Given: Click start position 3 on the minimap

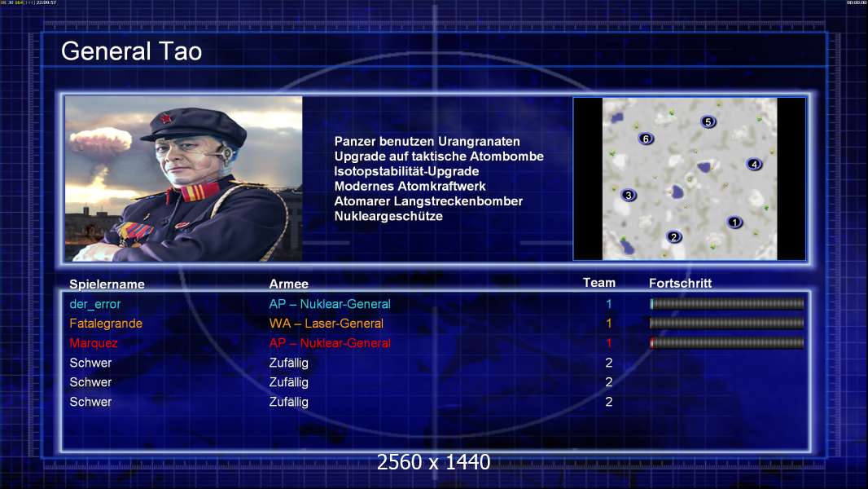Looking at the screenshot, I should [x=629, y=195].
